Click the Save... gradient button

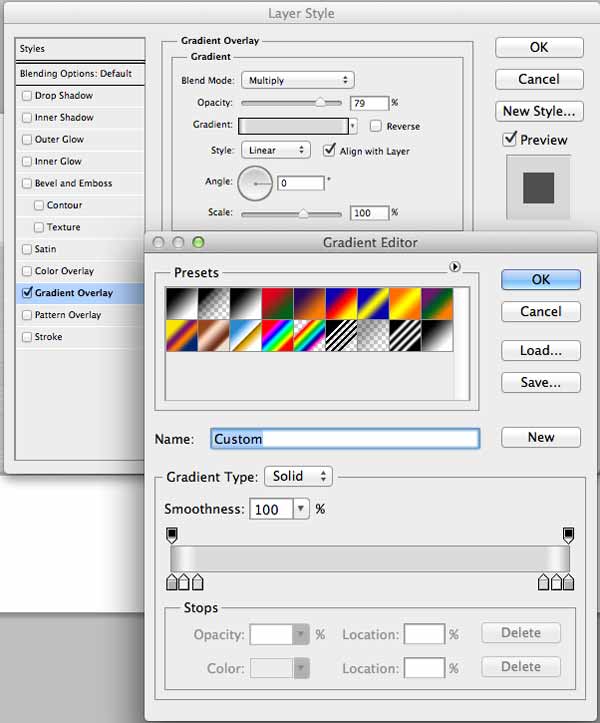(x=541, y=382)
